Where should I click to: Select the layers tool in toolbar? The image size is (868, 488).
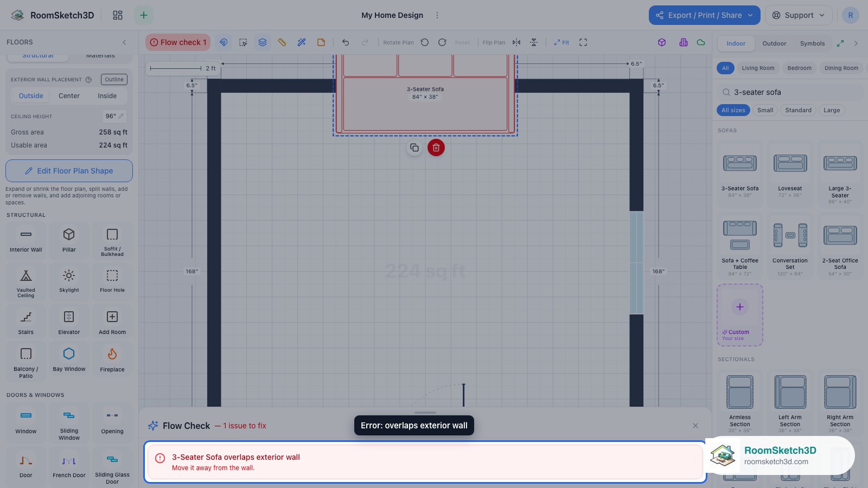coord(263,42)
